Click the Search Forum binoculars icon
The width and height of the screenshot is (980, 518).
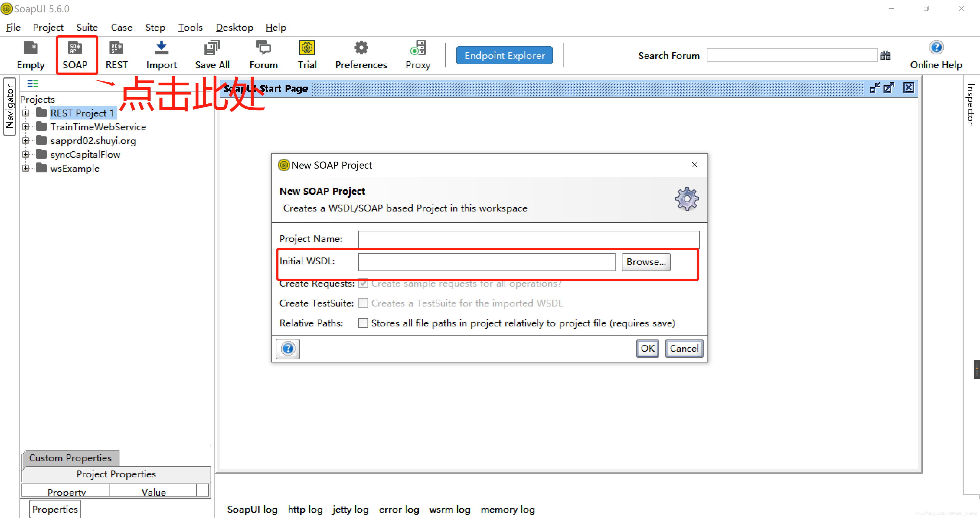[x=885, y=56]
